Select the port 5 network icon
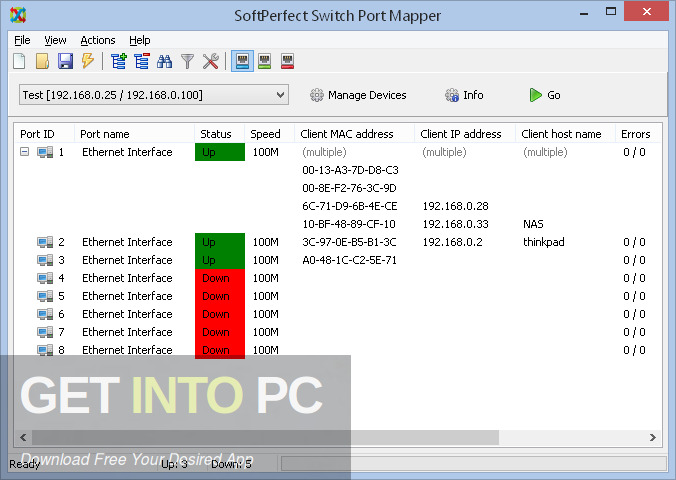Image resolution: width=676 pixels, height=480 pixels. coord(45,296)
